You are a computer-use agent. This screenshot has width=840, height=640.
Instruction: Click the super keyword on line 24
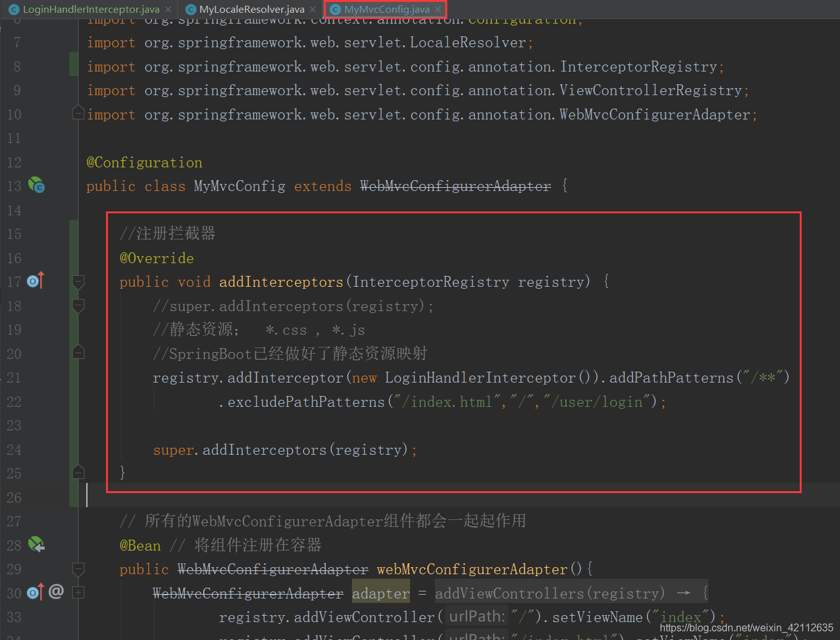(x=173, y=450)
